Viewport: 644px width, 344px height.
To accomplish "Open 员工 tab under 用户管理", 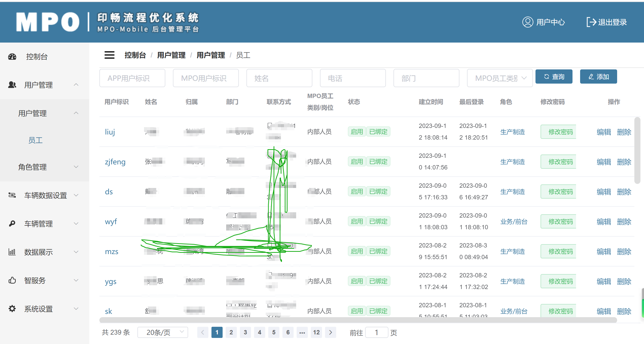I will point(35,140).
